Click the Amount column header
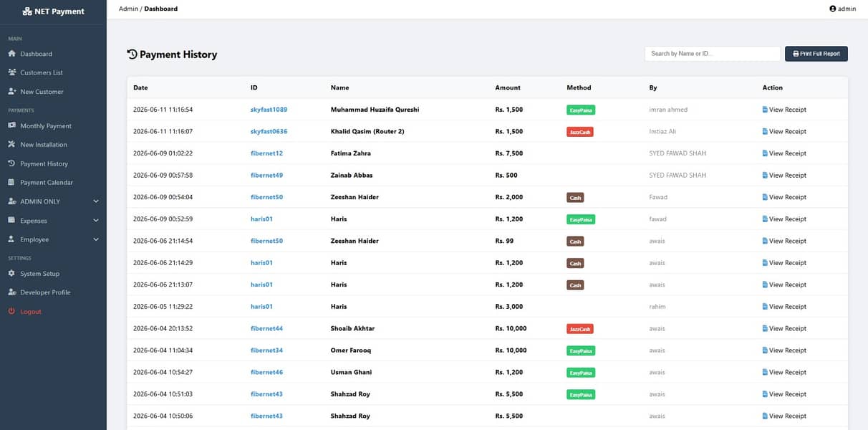This screenshot has height=430, width=868. (508, 87)
